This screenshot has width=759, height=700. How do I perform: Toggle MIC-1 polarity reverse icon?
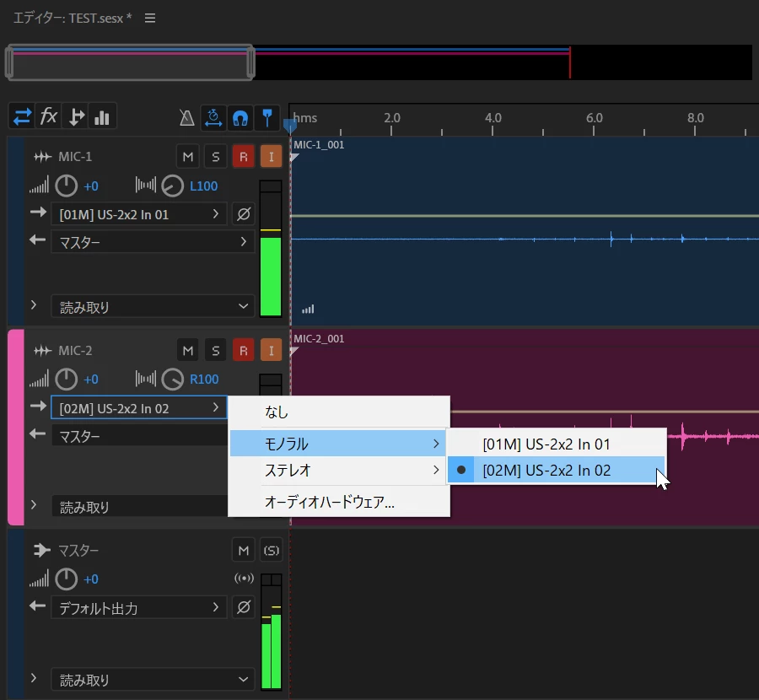tap(244, 214)
